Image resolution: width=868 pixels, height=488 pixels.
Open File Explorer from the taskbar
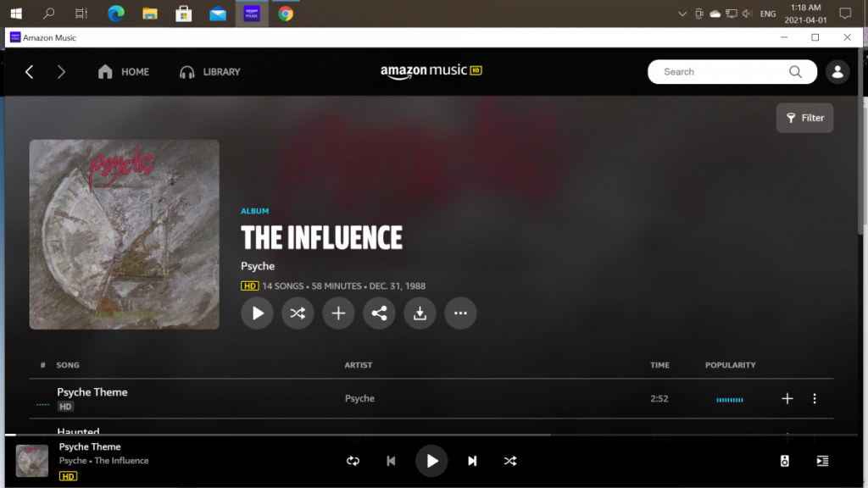point(149,14)
